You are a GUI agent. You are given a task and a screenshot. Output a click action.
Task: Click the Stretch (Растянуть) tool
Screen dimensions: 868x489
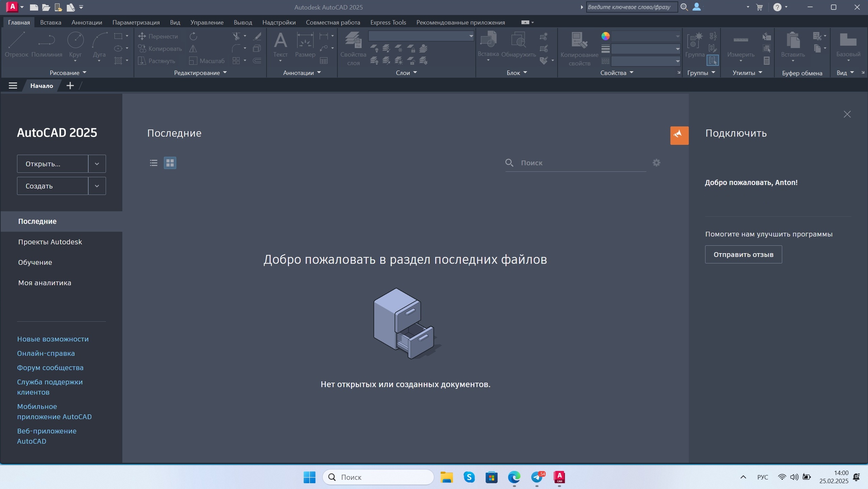pyautogui.click(x=157, y=61)
